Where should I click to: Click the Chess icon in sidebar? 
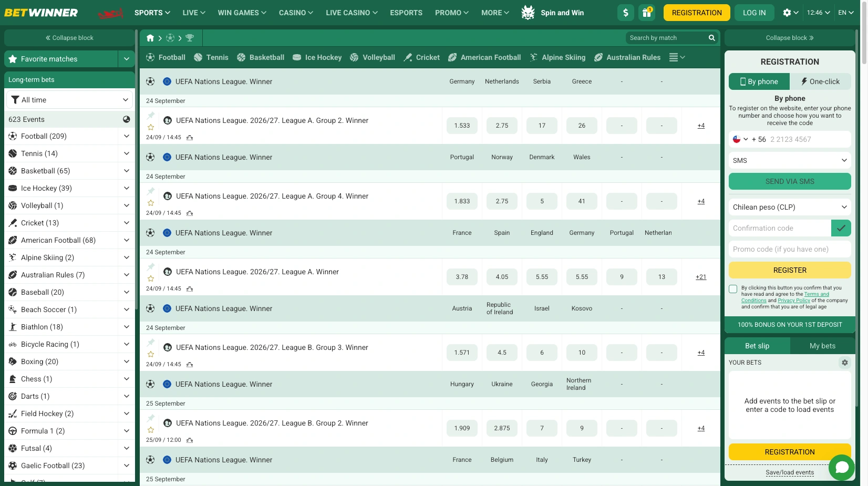[13, 379]
